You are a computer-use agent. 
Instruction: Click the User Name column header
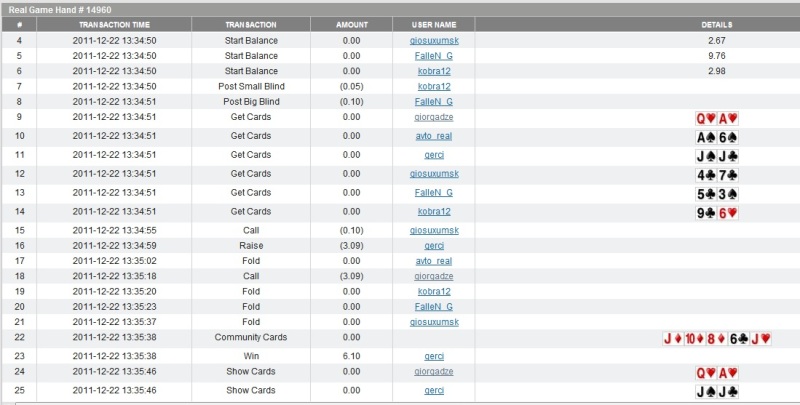tap(434, 24)
